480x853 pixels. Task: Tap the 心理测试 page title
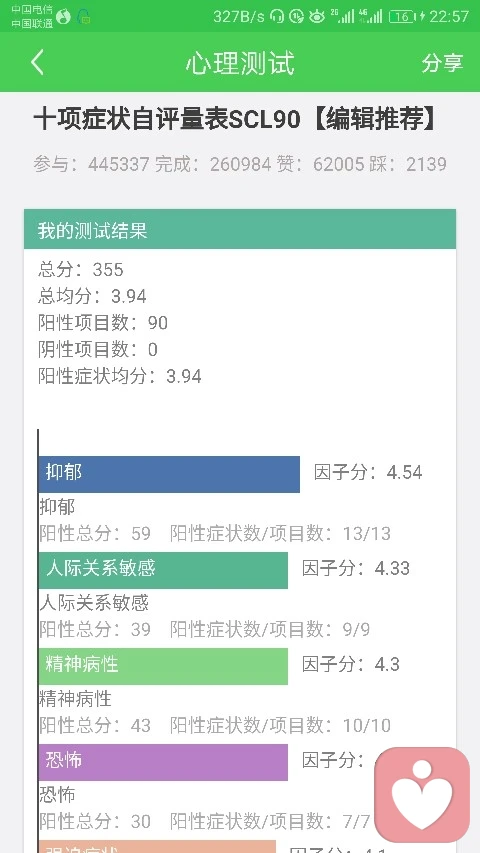click(240, 63)
